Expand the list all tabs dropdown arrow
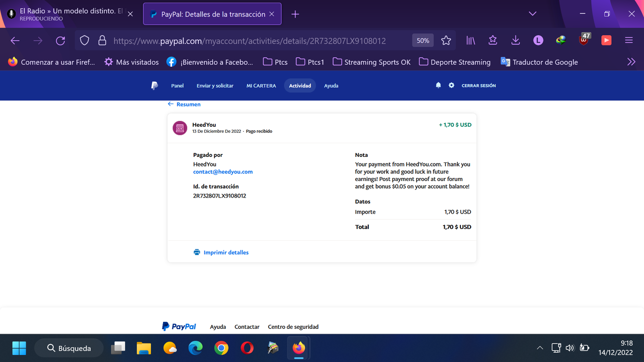The height and width of the screenshot is (362, 644). (532, 14)
